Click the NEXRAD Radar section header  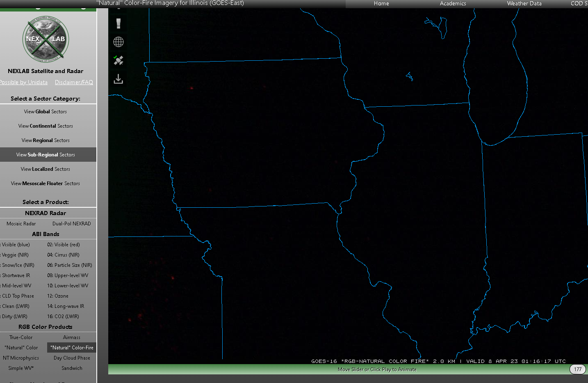46,213
